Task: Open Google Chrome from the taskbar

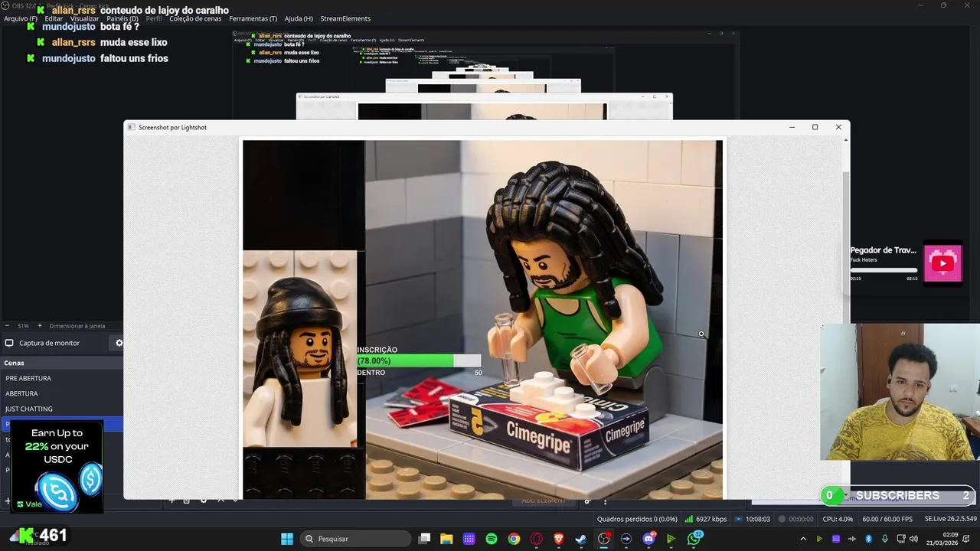Action: pyautogui.click(x=514, y=539)
